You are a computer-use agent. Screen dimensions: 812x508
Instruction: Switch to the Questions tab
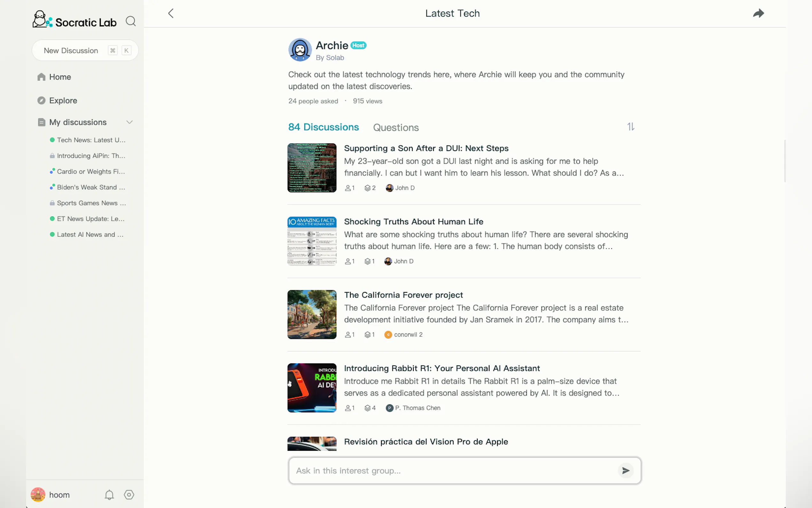click(x=396, y=127)
